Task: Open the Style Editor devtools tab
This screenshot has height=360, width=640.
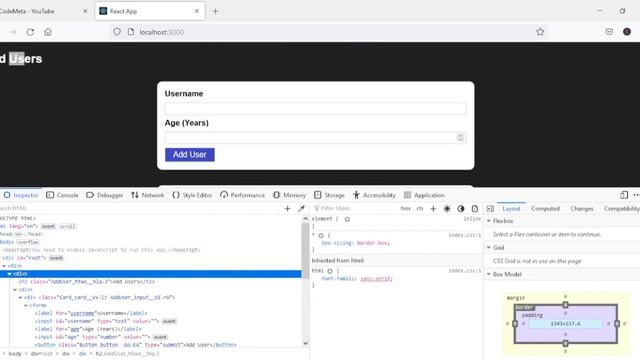Action: coord(192,195)
